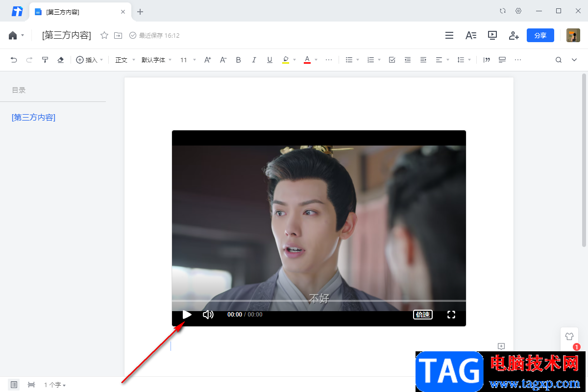The image size is (588, 392).
Task: Mute the video volume icon
Action: [x=208, y=315]
